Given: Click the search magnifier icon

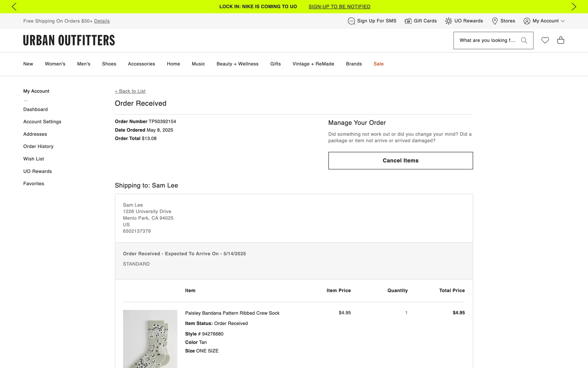Looking at the screenshot, I should pyautogui.click(x=524, y=40).
